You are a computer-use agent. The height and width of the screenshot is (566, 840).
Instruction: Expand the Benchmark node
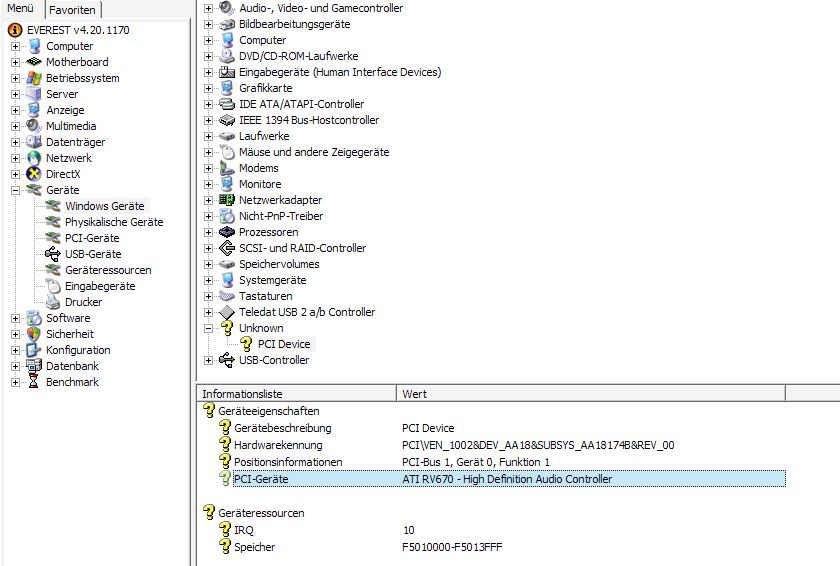[x=16, y=382]
